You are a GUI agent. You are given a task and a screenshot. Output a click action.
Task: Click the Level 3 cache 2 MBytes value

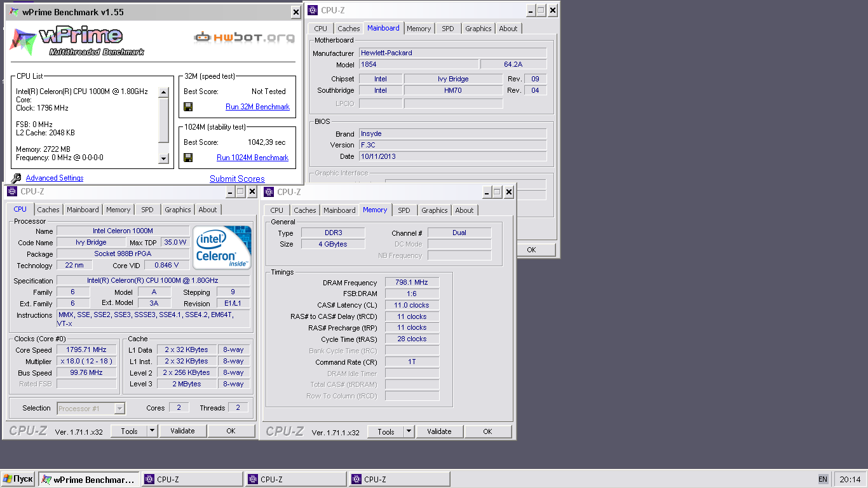186,384
